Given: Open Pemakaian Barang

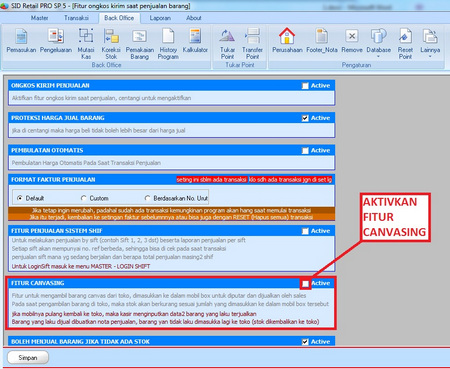Looking at the screenshot, I should coord(140,44).
